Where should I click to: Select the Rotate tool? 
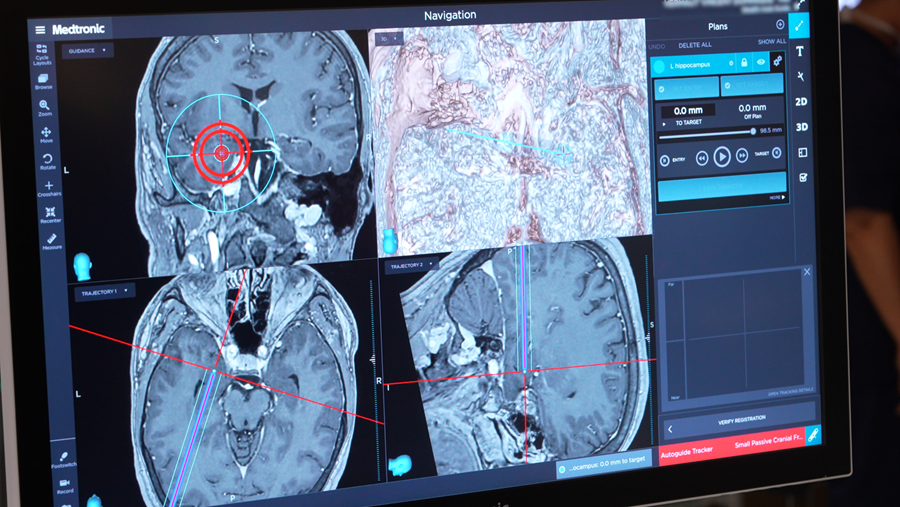pos(48,161)
